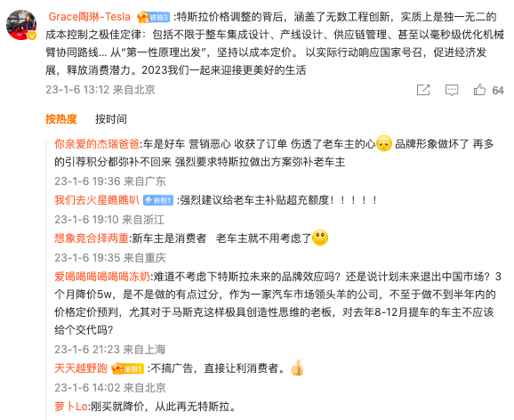Image resolution: width=514 pixels, height=420 pixels.
Task: Open 我们去火星瞧瞧叭 user profile
Action: pyautogui.click(x=97, y=200)
